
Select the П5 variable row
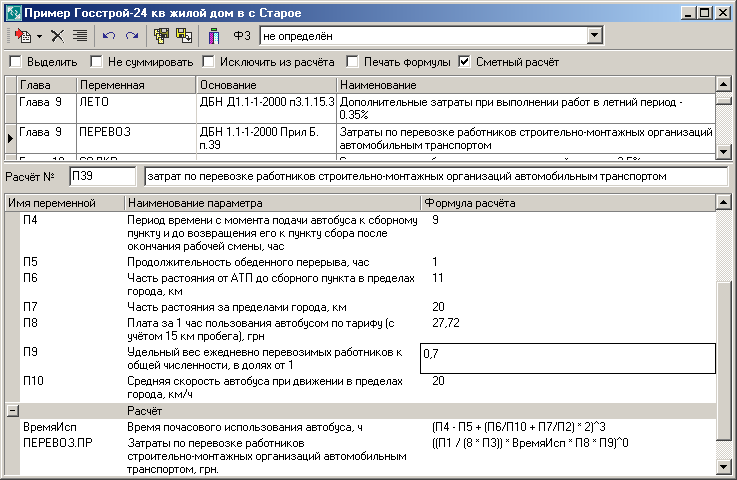click(x=30, y=262)
